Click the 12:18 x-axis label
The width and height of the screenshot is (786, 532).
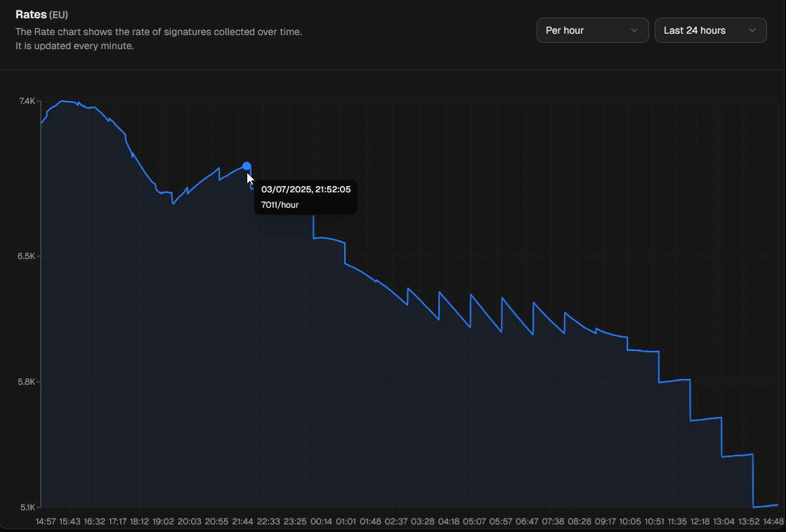click(700, 521)
